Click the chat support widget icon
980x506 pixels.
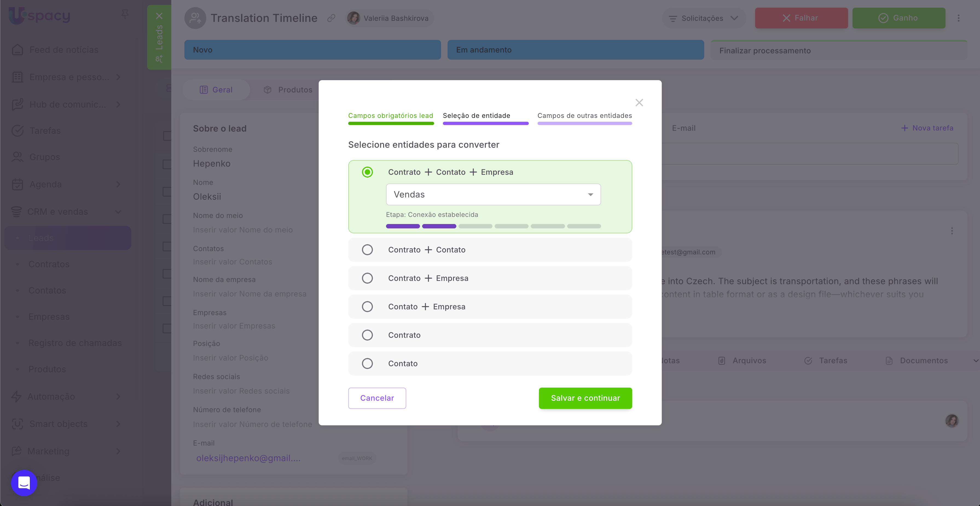[24, 483]
